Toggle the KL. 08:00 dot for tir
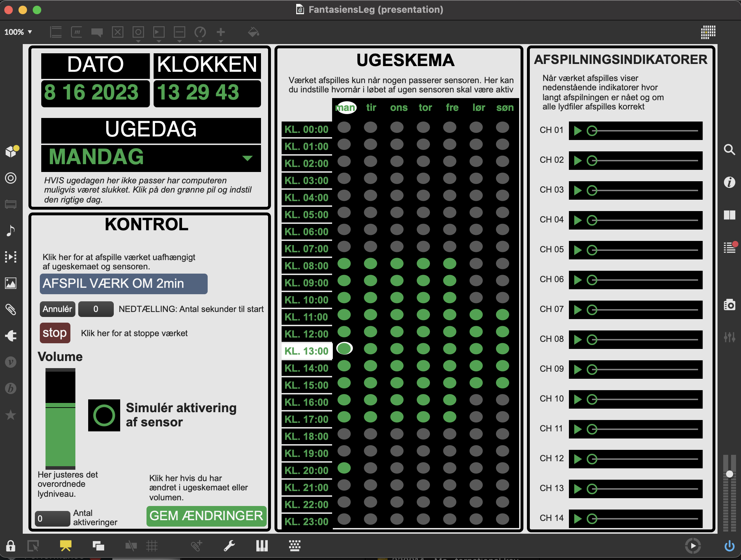741x560 pixels. (x=370, y=264)
